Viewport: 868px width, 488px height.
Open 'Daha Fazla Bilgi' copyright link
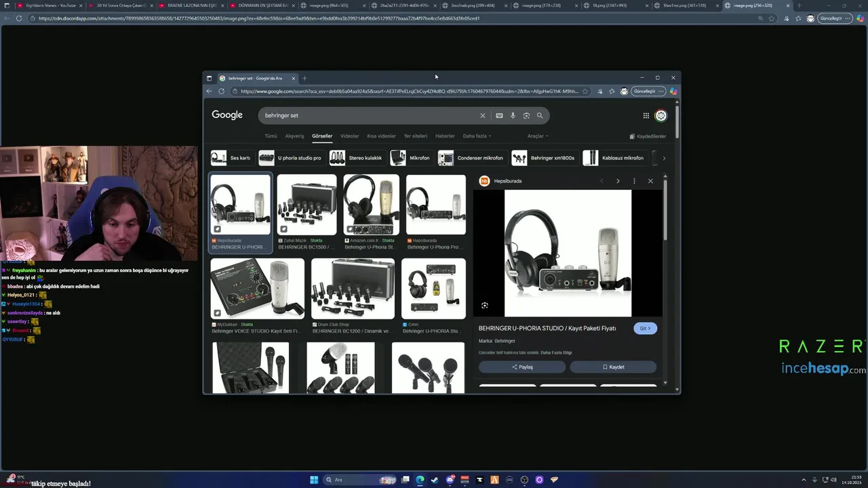[x=556, y=352]
